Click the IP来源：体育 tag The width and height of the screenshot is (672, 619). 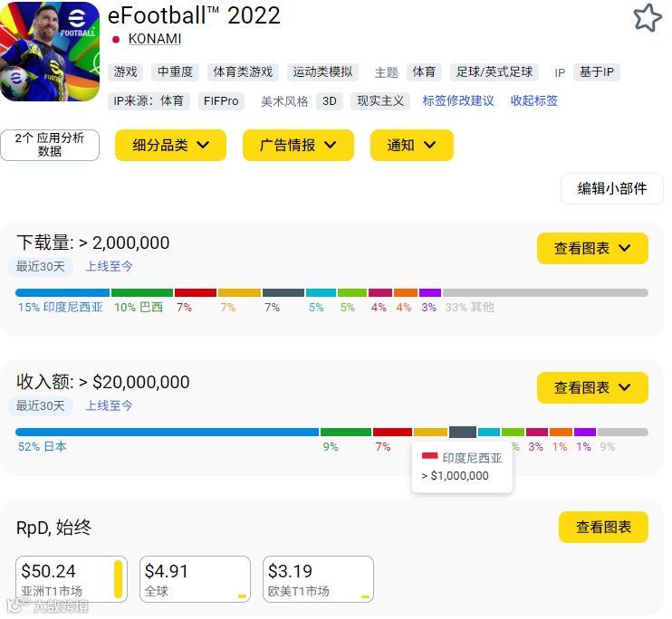click(149, 101)
